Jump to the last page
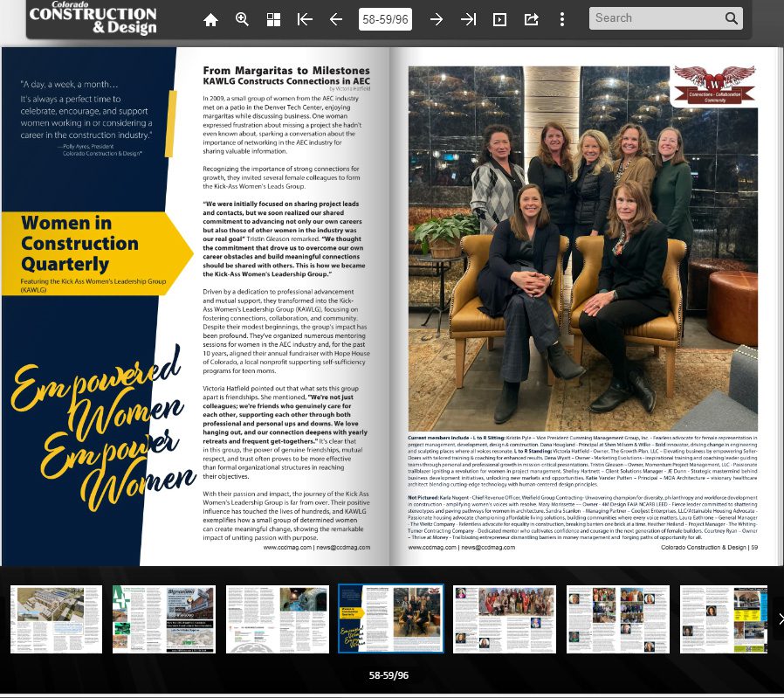 coord(468,19)
